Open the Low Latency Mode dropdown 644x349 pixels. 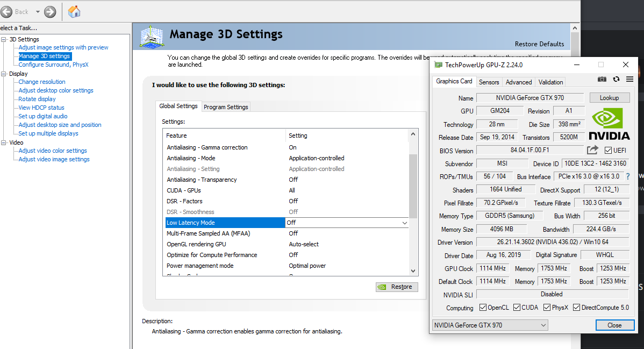405,223
